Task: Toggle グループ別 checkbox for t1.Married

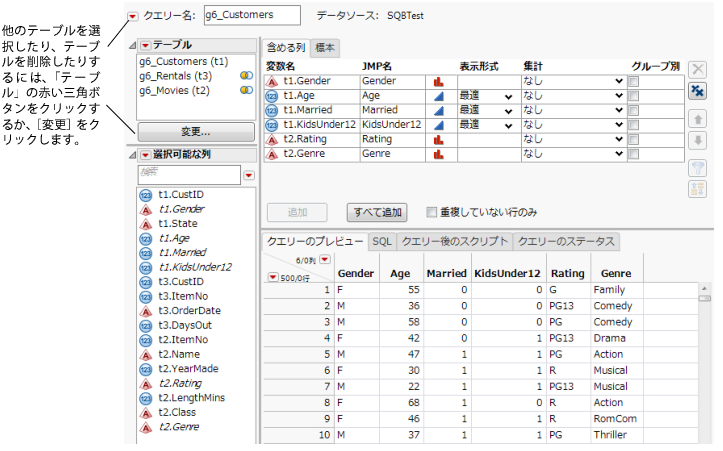Action: click(634, 111)
